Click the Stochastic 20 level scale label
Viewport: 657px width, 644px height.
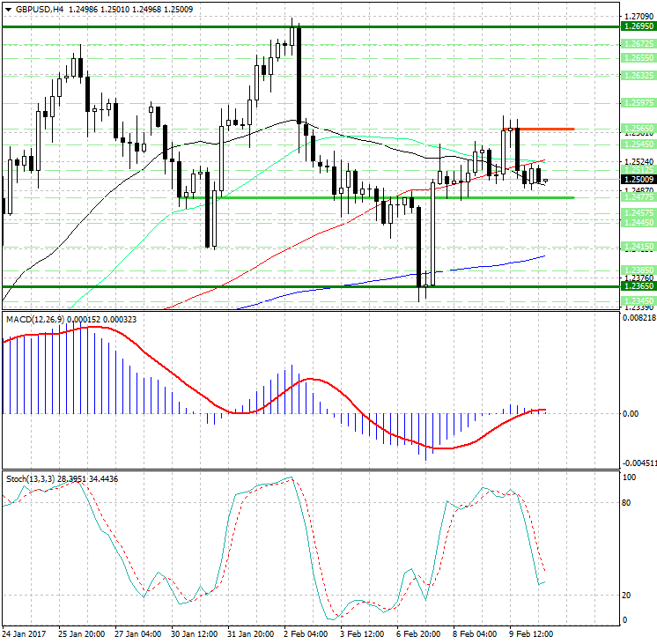click(628, 596)
